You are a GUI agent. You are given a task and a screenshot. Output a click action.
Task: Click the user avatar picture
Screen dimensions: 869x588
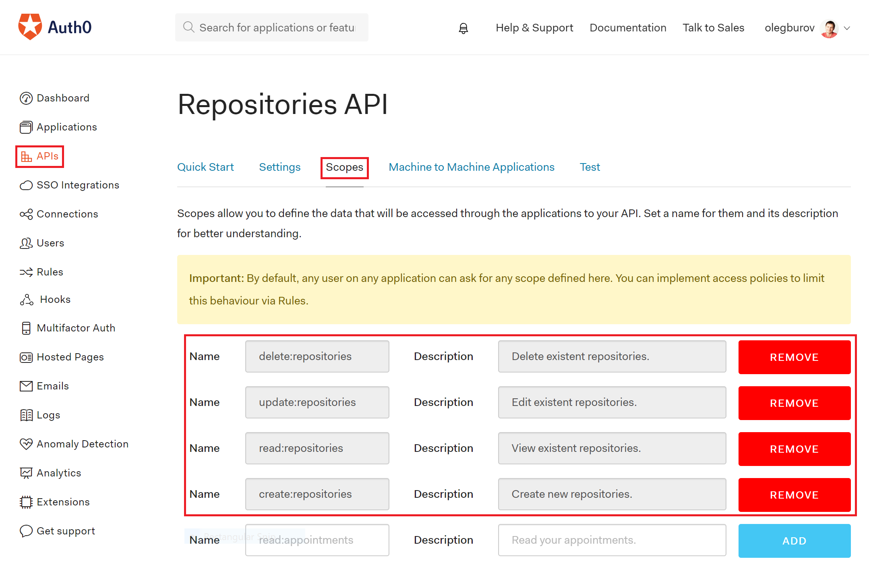pos(829,28)
